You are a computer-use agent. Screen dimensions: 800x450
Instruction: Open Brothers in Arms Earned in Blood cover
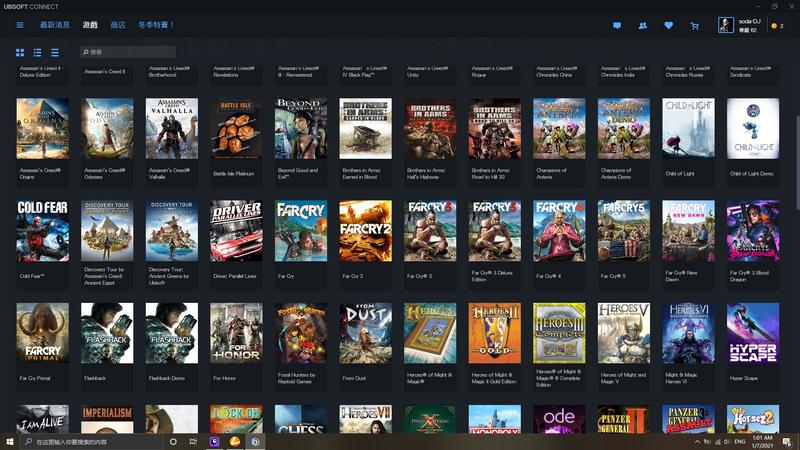(365, 129)
